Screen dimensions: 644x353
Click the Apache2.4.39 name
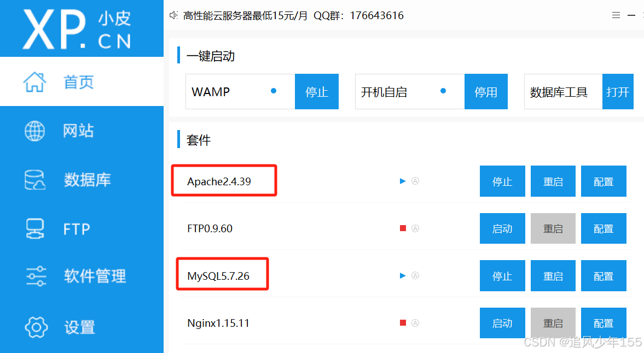click(x=219, y=181)
